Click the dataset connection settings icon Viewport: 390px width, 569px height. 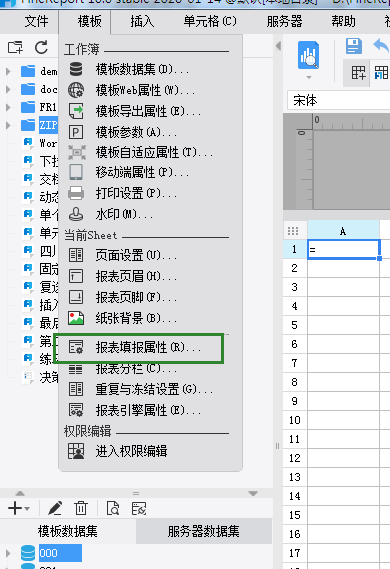point(139,508)
